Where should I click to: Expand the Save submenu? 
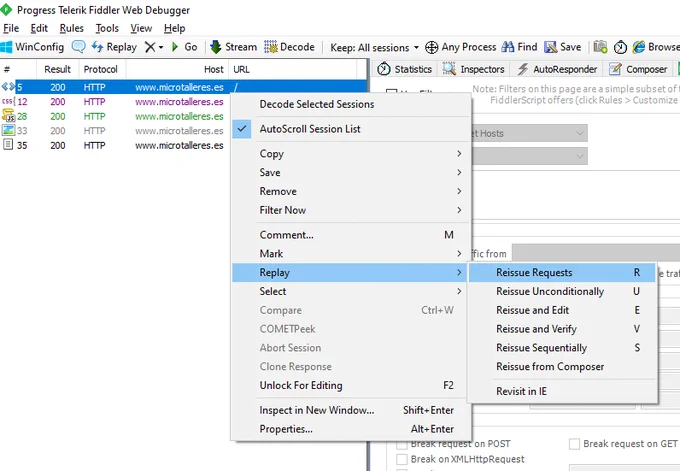point(350,173)
